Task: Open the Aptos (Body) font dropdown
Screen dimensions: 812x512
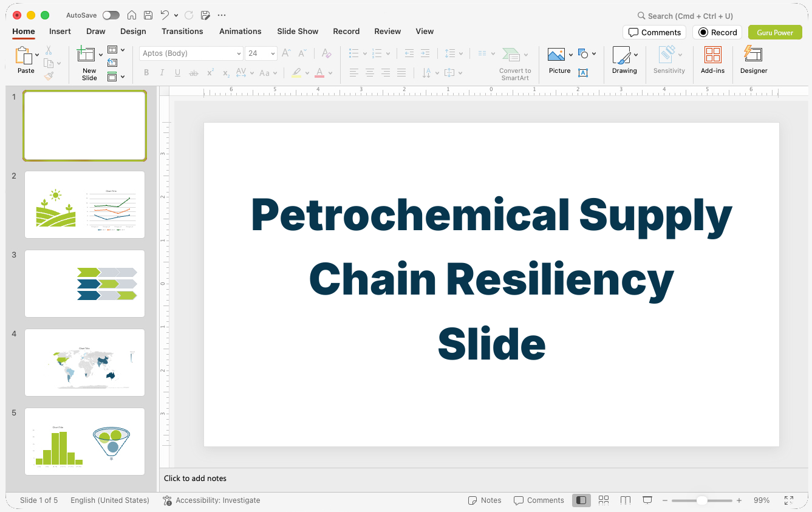Action: click(191, 53)
